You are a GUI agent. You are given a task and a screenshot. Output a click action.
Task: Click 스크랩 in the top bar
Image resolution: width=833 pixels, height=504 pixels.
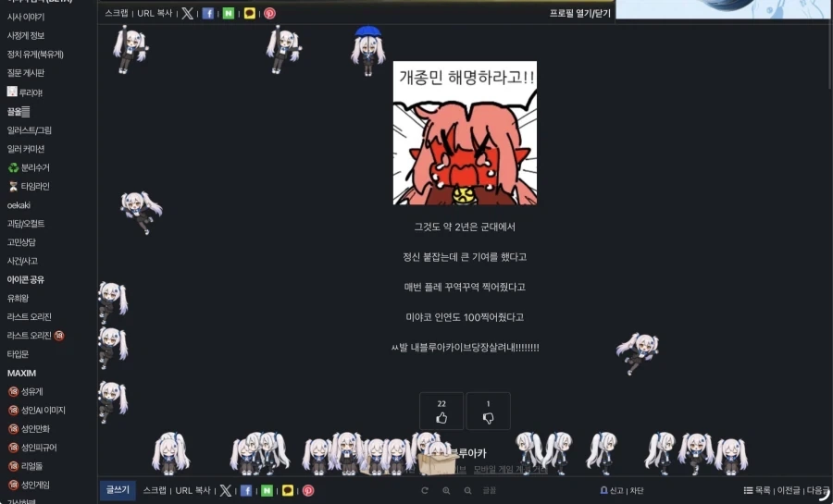(117, 13)
